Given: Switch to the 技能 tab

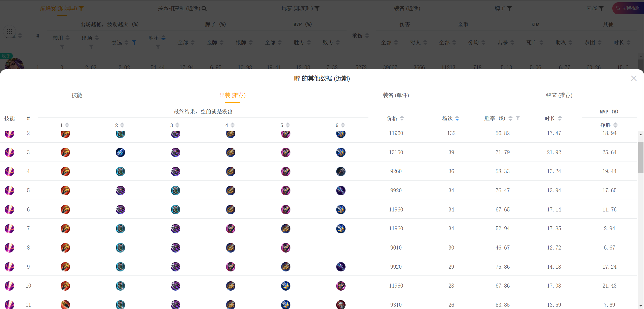Looking at the screenshot, I should point(77,95).
